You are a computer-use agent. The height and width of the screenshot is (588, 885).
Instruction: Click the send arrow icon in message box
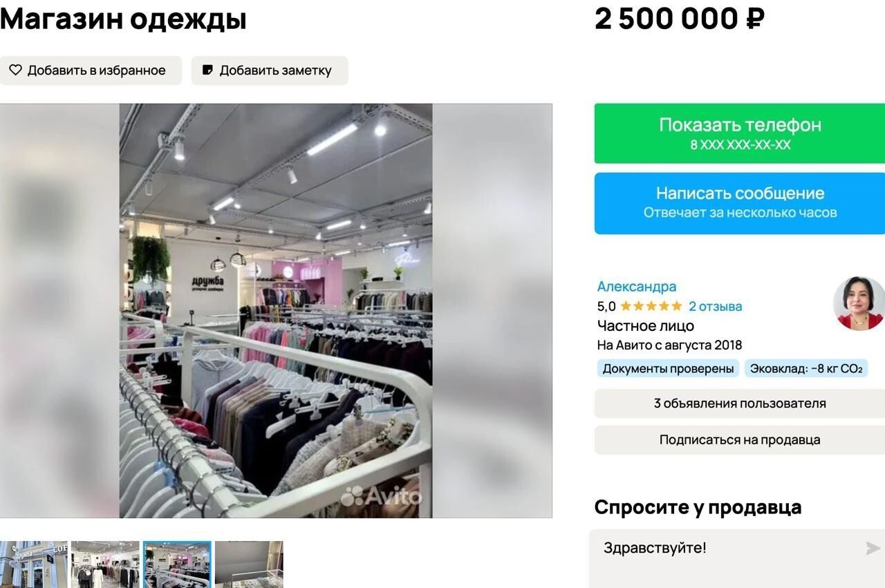(x=873, y=548)
